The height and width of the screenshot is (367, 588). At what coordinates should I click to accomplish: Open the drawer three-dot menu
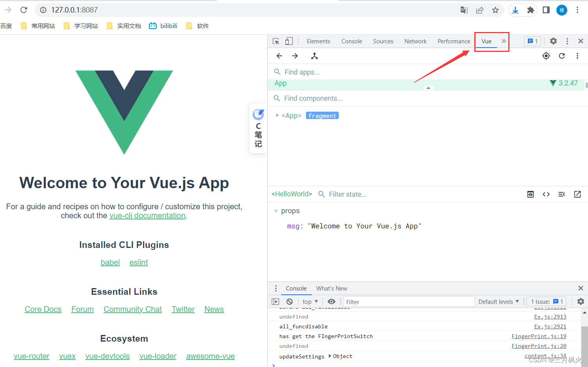(x=276, y=289)
